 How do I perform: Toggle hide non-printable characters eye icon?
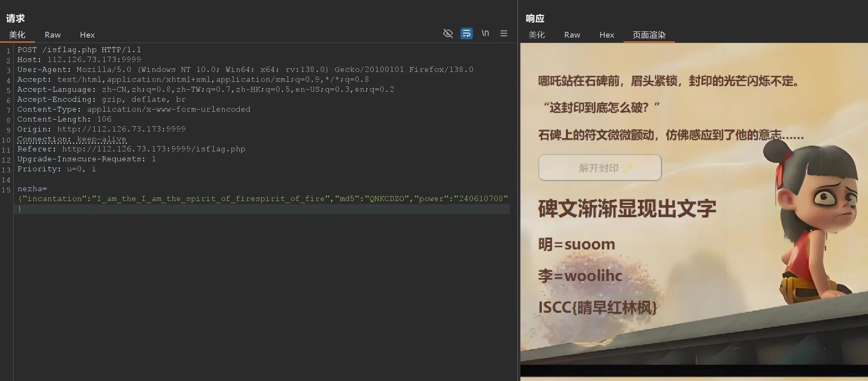[x=448, y=33]
